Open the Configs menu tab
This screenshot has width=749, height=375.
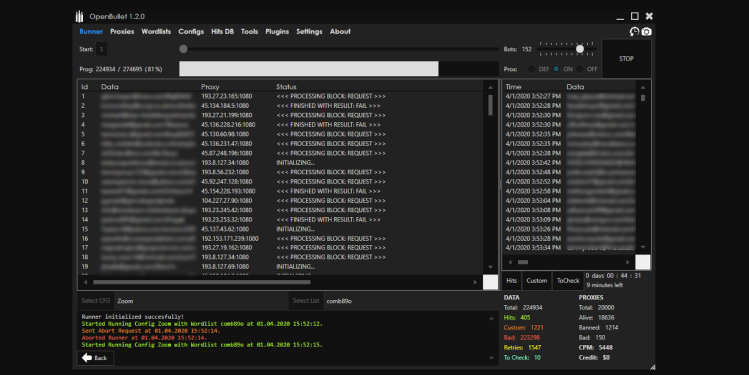[191, 32]
